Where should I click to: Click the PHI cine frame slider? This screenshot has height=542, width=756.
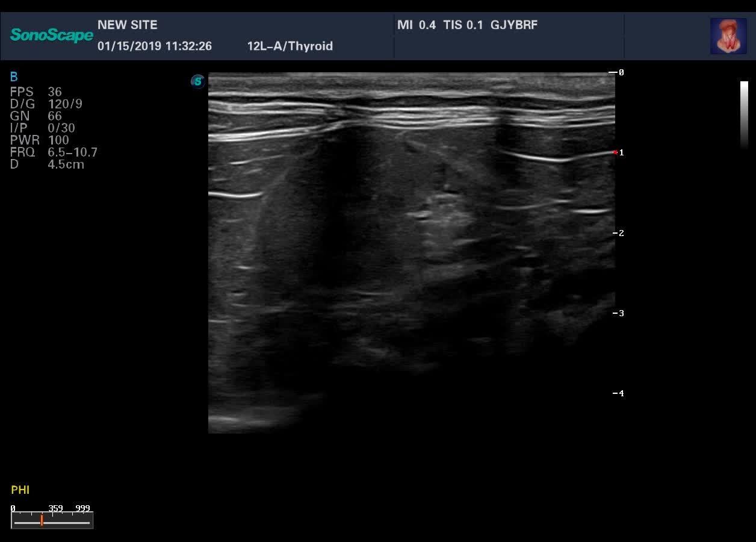pyautogui.click(x=52, y=520)
